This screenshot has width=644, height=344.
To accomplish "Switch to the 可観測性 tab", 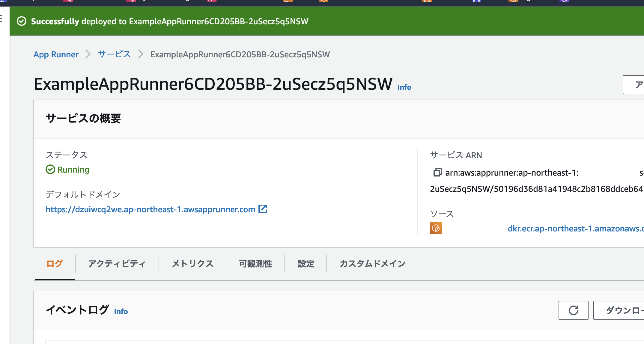I will (x=255, y=264).
